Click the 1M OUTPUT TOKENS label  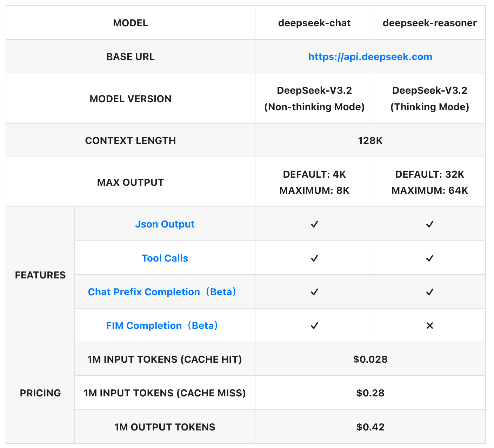(165, 427)
